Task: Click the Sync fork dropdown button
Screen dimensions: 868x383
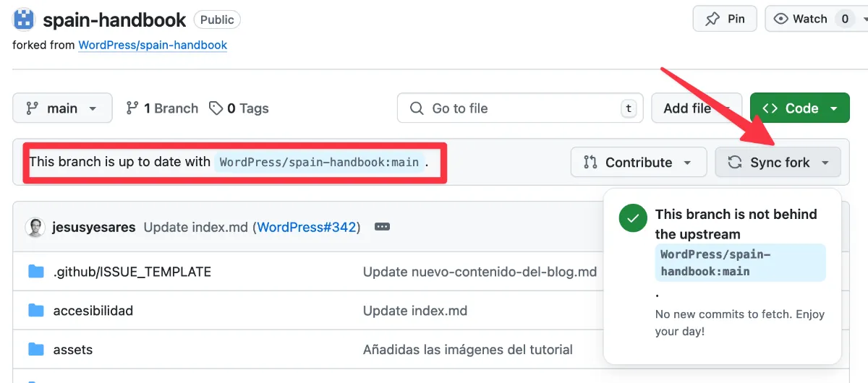Action: tap(778, 162)
